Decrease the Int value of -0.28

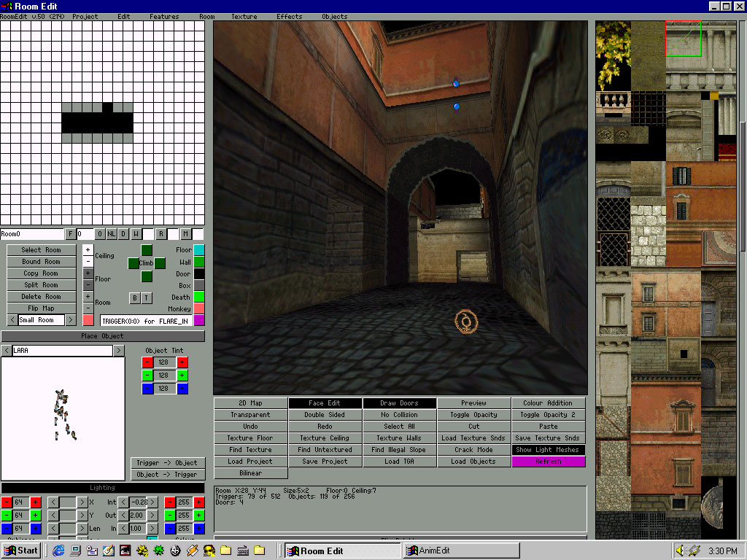(124, 502)
